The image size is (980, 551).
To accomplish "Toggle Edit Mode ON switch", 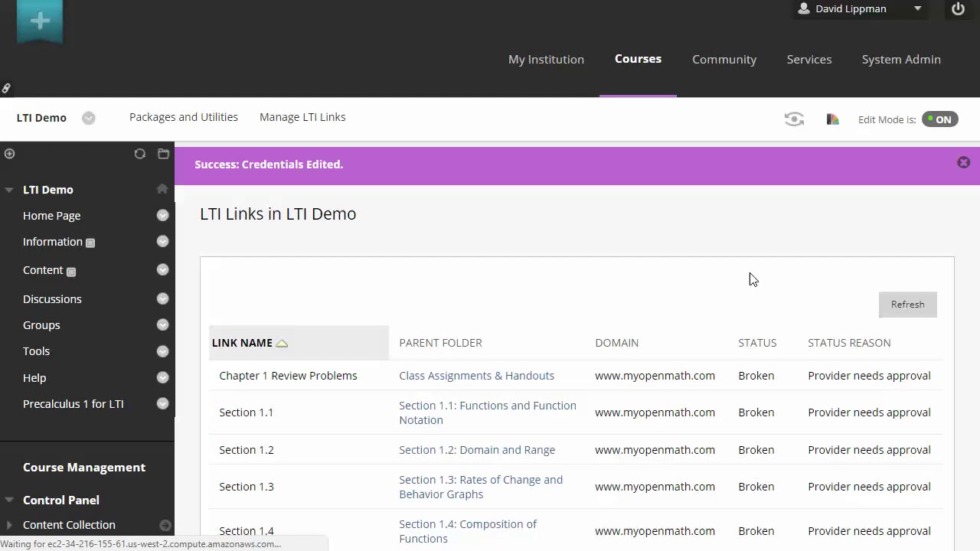I will coord(939,119).
